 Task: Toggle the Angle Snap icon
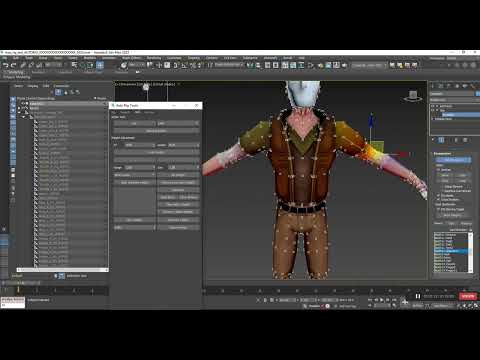tap(184, 65)
